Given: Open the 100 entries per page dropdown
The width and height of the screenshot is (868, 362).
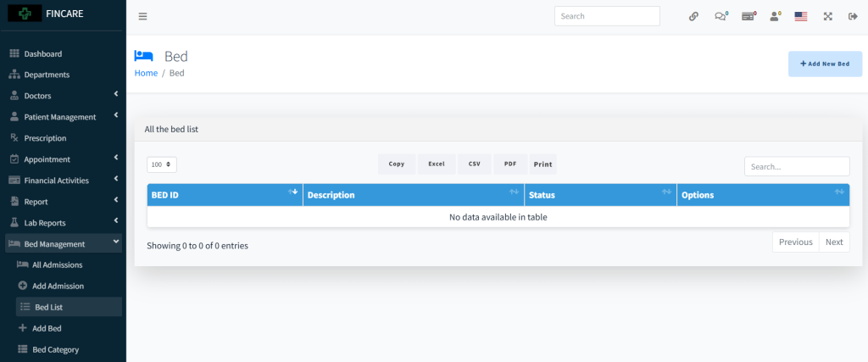Looking at the screenshot, I should point(162,164).
